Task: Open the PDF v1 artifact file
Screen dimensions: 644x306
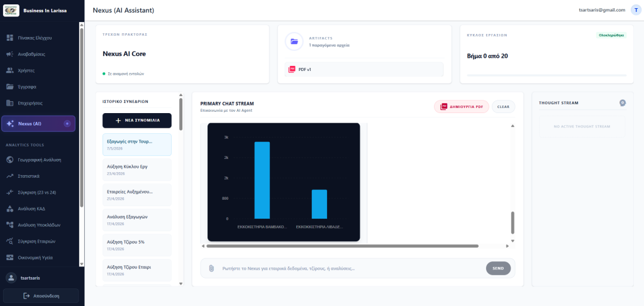Action: tap(364, 69)
